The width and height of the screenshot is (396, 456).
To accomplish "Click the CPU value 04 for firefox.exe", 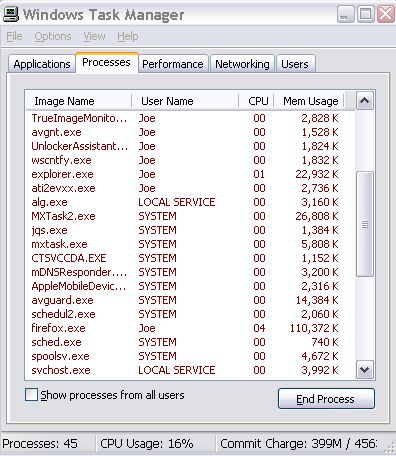I will pyautogui.click(x=259, y=328).
